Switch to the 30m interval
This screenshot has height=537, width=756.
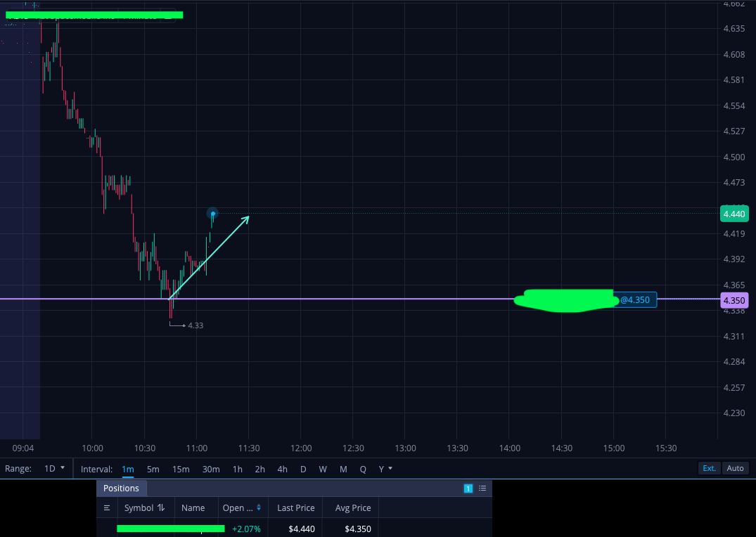[211, 469]
